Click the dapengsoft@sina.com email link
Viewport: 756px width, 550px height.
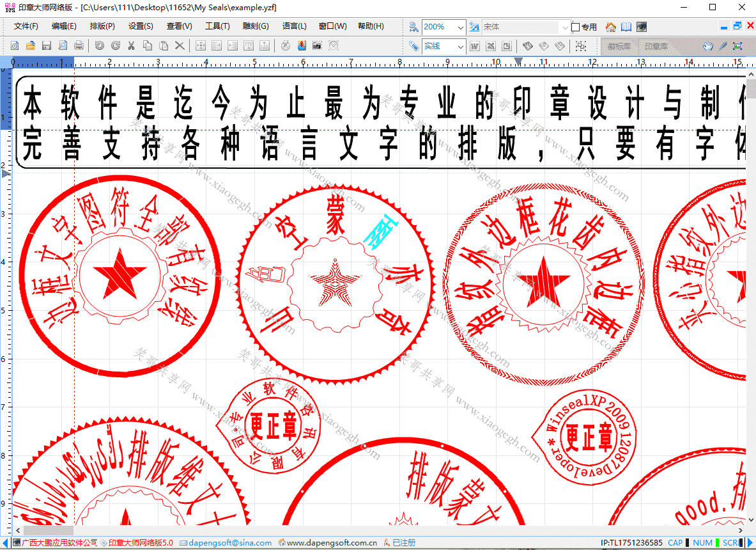[230, 543]
